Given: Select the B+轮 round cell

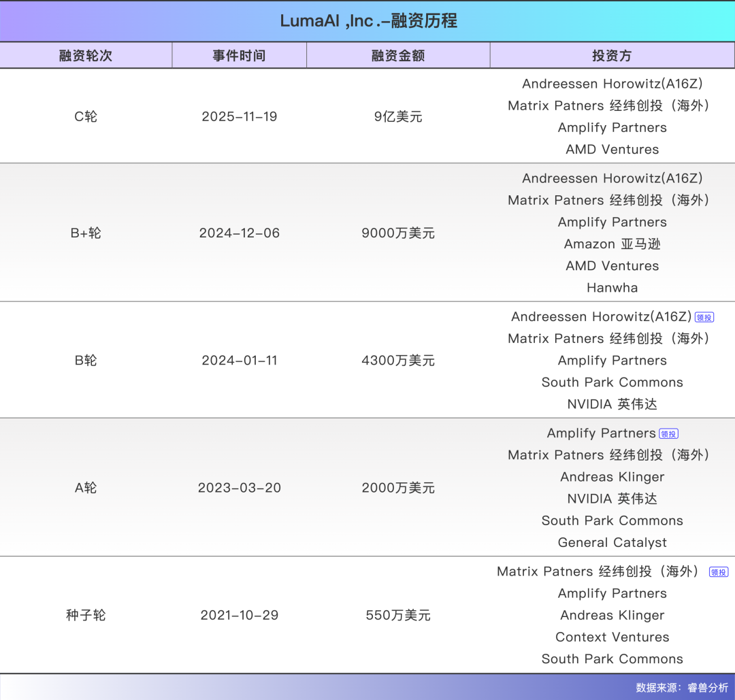Looking at the screenshot, I should click(86, 233).
